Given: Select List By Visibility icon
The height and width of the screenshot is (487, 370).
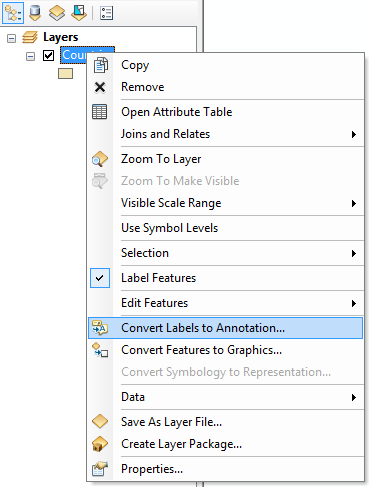Looking at the screenshot, I should (x=57, y=13).
